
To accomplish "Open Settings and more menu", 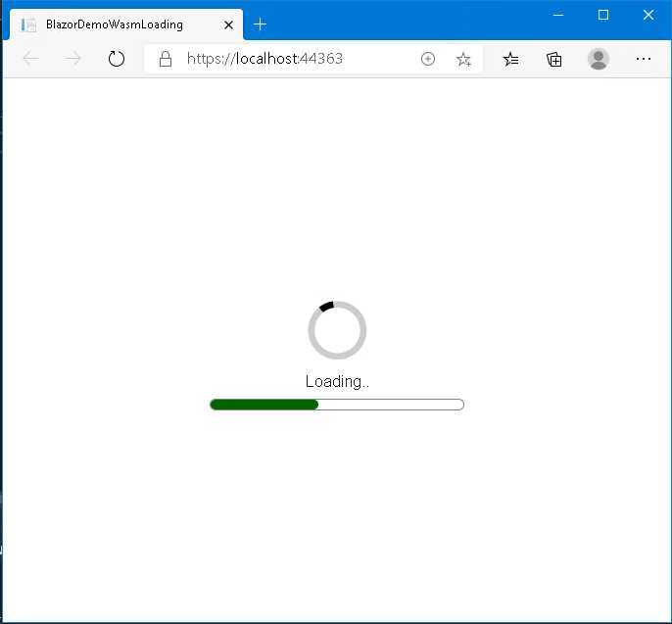I will (x=644, y=59).
